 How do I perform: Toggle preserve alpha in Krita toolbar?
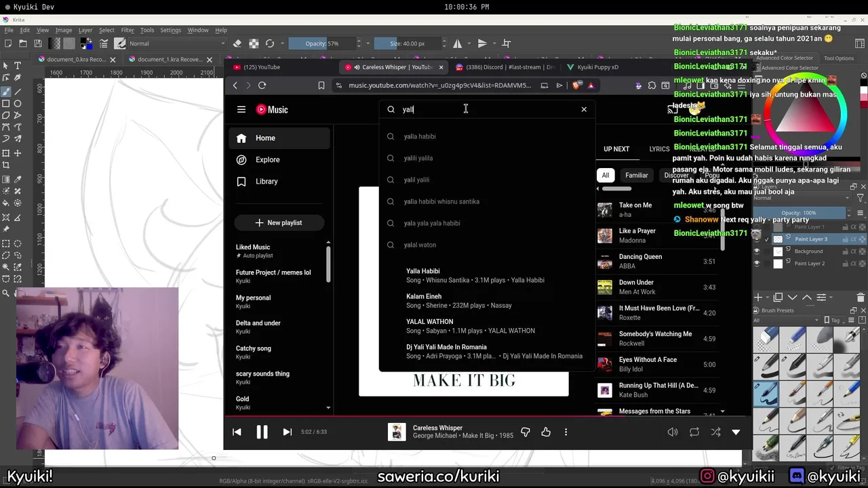tap(254, 43)
